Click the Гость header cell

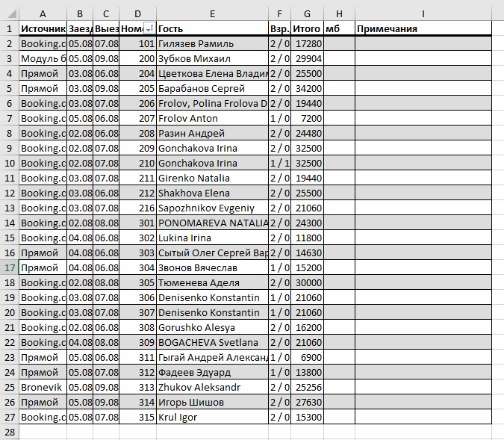pyautogui.click(x=212, y=28)
